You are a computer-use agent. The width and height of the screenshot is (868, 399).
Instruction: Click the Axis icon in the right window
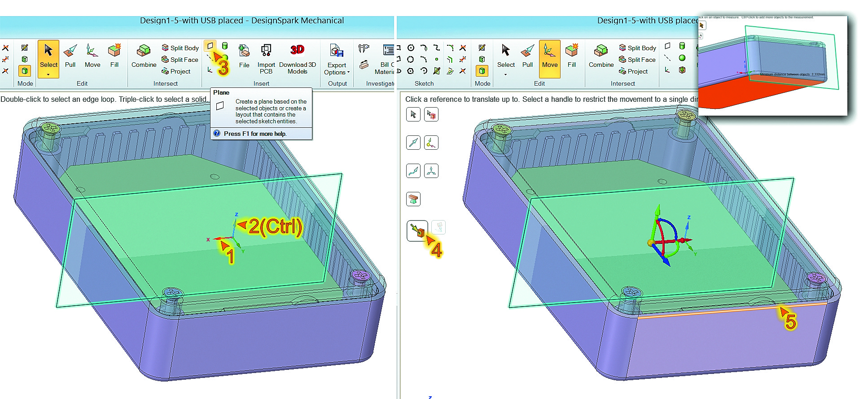[667, 58]
